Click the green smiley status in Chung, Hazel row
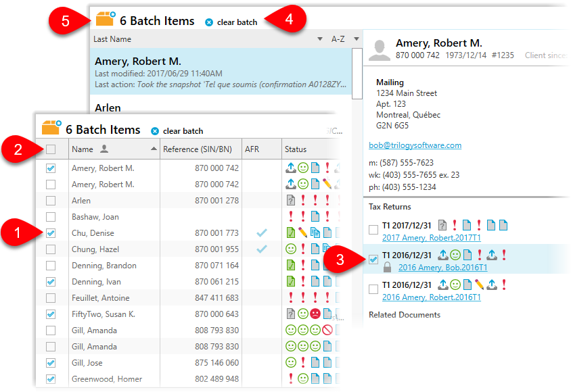 [291, 249]
